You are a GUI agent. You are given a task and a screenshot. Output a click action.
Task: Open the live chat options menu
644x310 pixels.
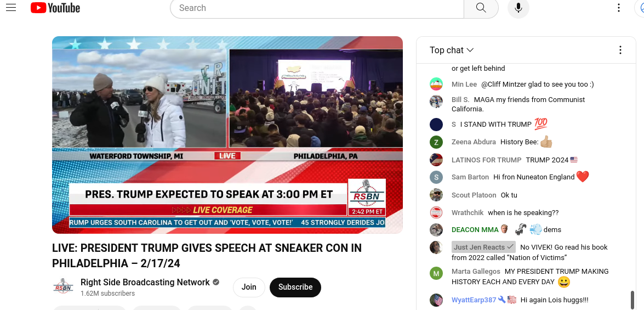(620, 50)
